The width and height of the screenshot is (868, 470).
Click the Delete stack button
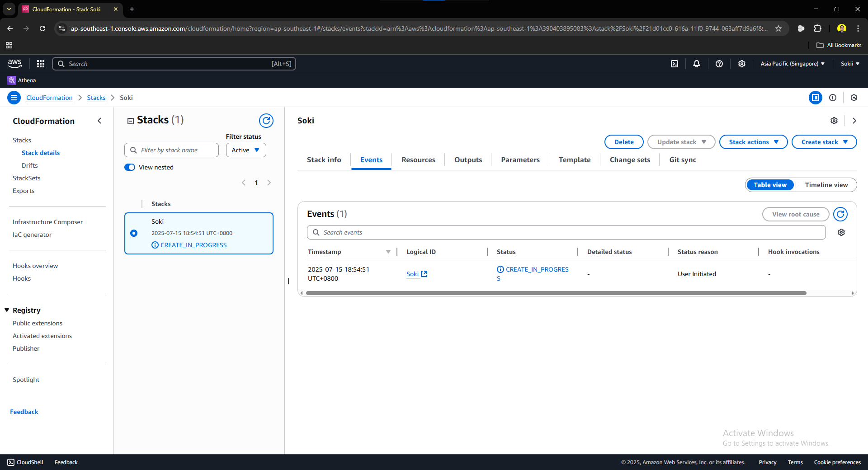pyautogui.click(x=624, y=142)
